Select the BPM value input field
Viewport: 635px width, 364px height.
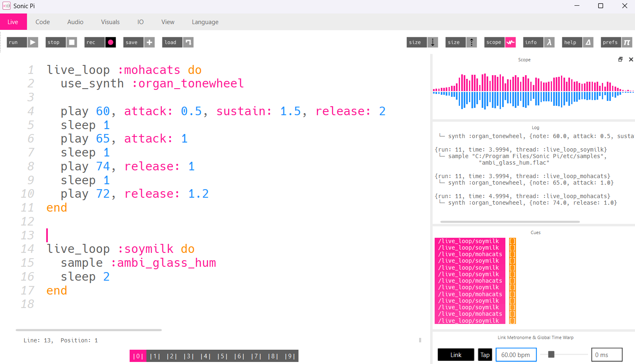click(x=516, y=354)
